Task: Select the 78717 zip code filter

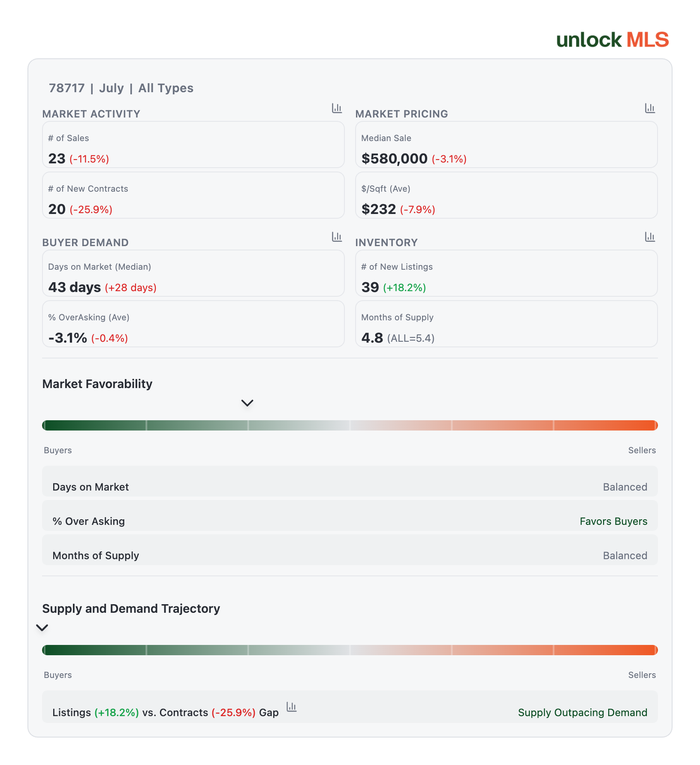Action: (67, 88)
